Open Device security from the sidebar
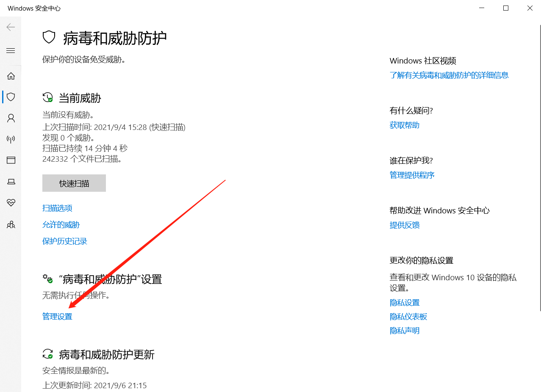 point(11,181)
